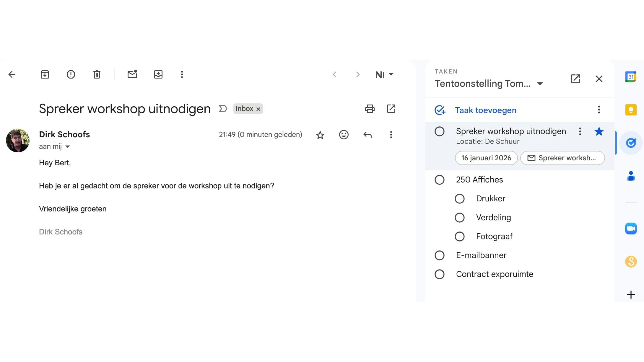
Task: Change the 16 januari 2026 due date chip
Action: click(486, 158)
